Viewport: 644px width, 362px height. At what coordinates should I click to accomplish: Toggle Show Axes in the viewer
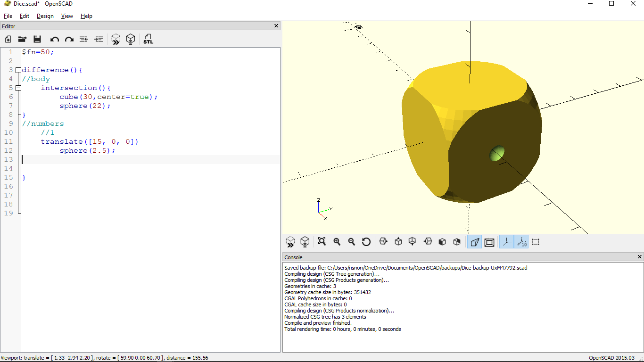click(x=507, y=242)
